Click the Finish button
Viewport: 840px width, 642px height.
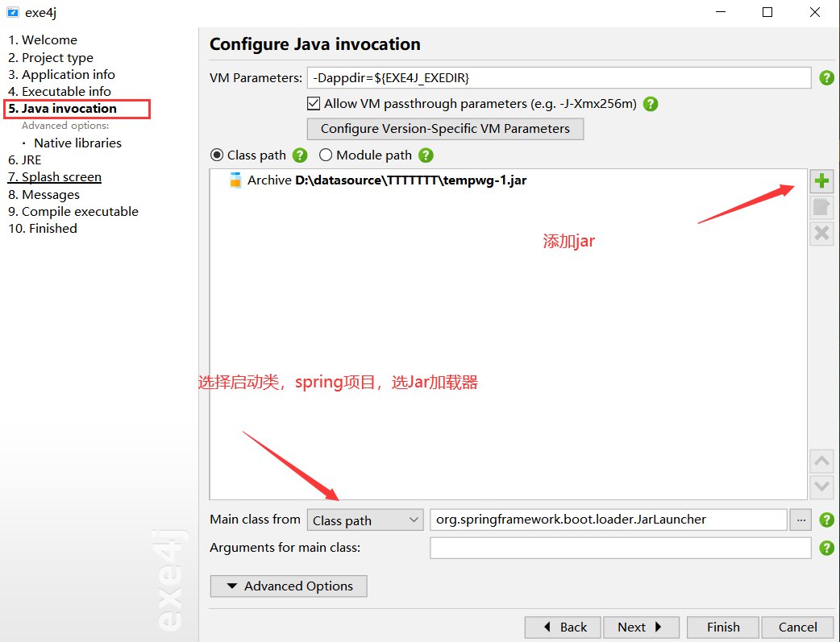click(722, 627)
